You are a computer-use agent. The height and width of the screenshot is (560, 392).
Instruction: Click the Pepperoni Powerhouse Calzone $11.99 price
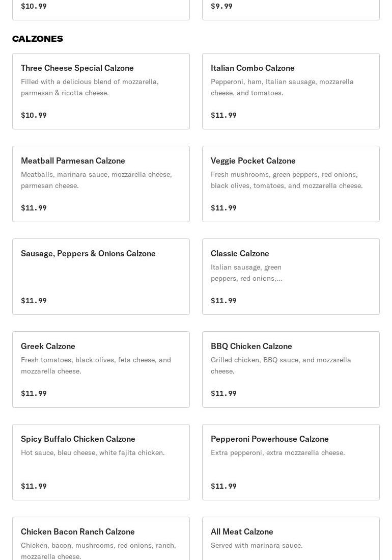pyautogui.click(x=223, y=486)
